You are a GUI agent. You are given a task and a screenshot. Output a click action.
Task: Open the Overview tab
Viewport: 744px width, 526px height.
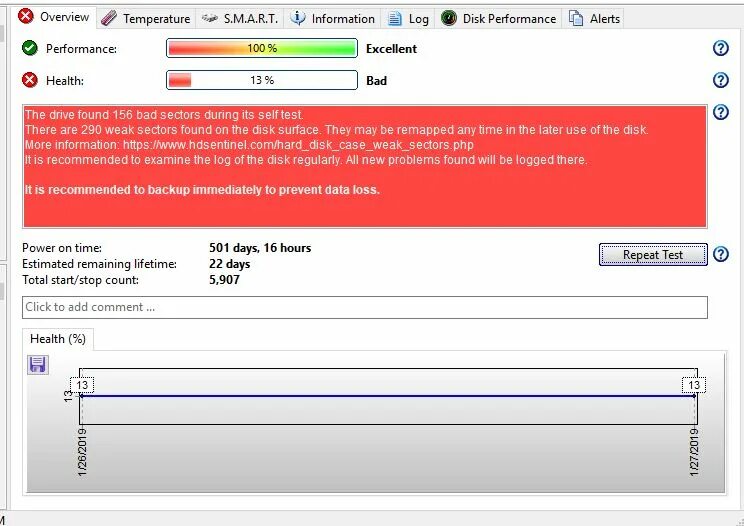click(x=54, y=17)
